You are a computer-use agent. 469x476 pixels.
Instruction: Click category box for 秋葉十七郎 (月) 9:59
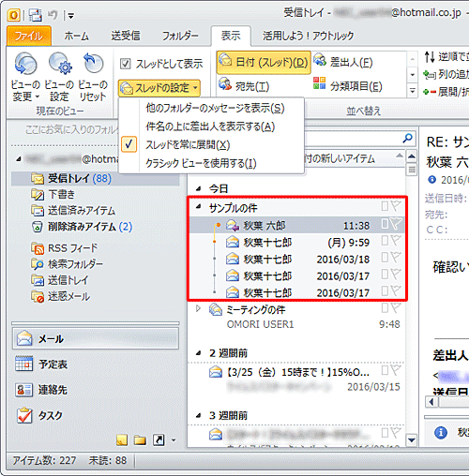[x=385, y=241]
